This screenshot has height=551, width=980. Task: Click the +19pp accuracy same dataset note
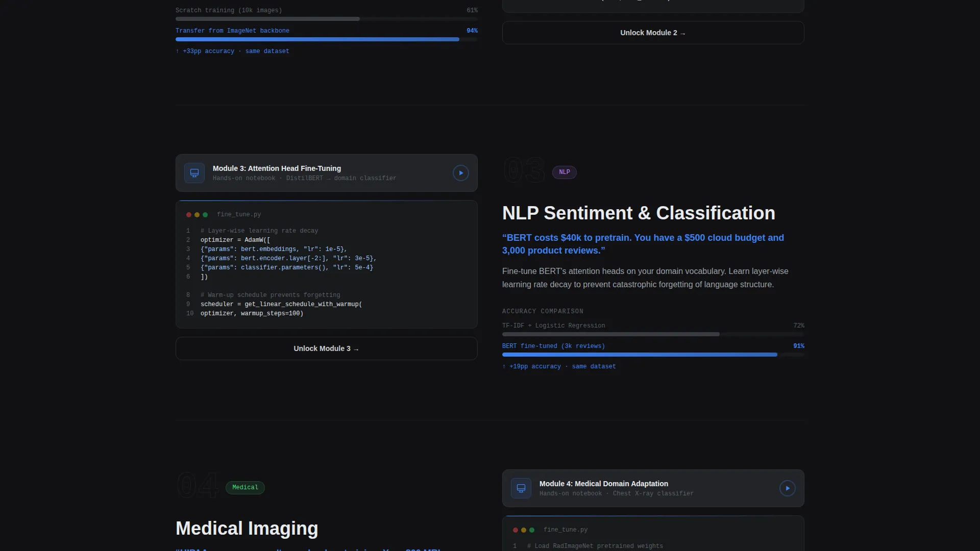pos(559,367)
